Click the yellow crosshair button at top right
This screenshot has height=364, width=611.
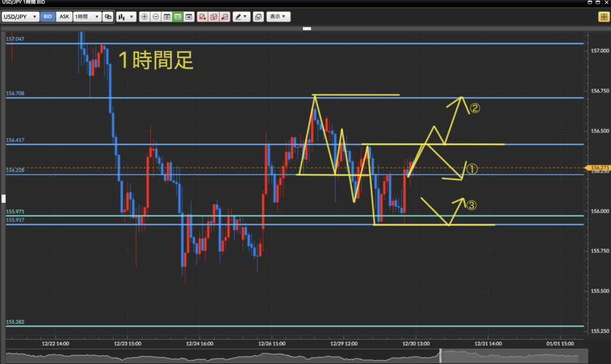point(603,17)
